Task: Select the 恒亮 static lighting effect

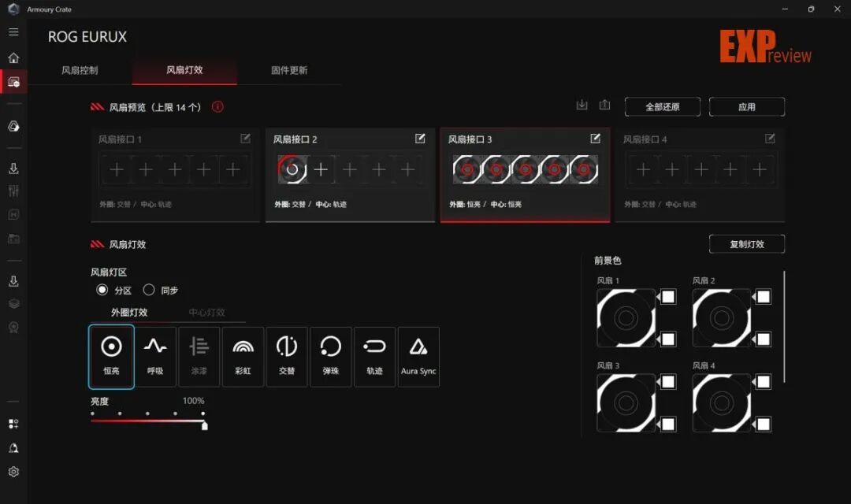Action: point(111,357)
